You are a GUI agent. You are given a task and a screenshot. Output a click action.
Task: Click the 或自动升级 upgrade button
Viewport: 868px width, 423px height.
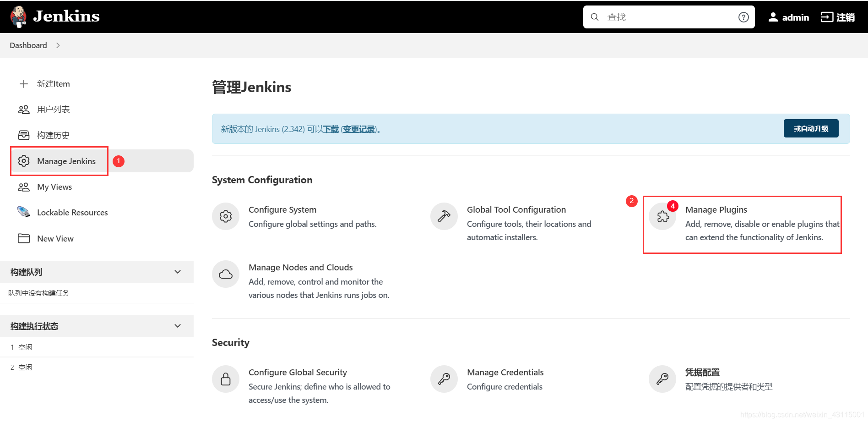811,128
